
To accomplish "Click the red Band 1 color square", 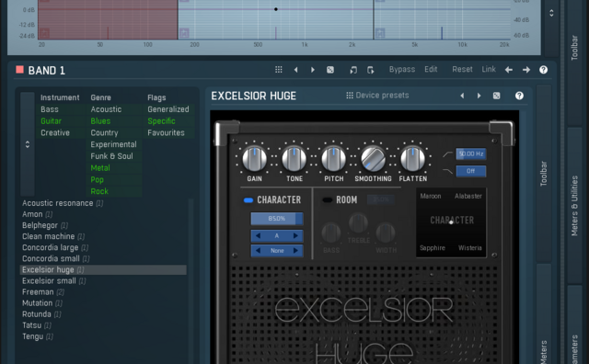I will (19, 70).
